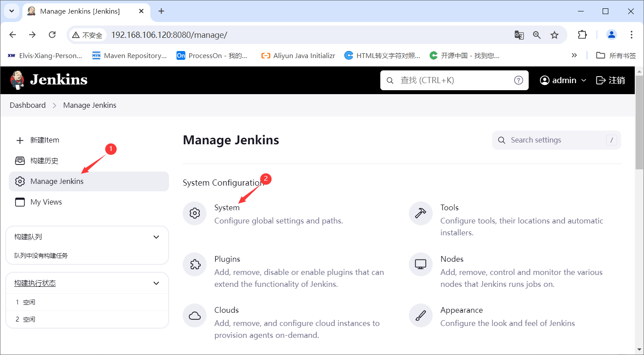
Task: Open the Elvis-Xiang-Person bookmark
Action: [x=45, y=55]
